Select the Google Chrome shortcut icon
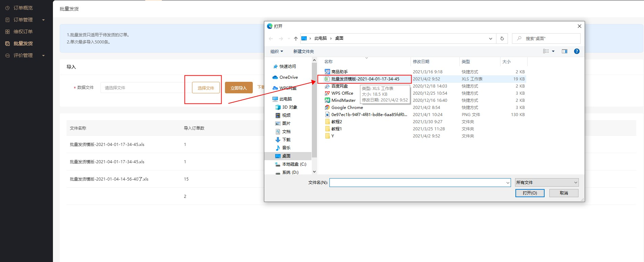 (327, 108)
